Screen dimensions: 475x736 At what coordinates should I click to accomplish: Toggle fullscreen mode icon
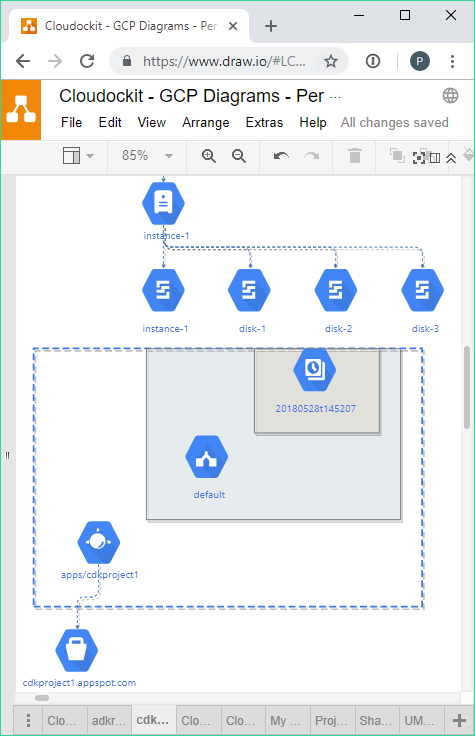click(419, 158)
